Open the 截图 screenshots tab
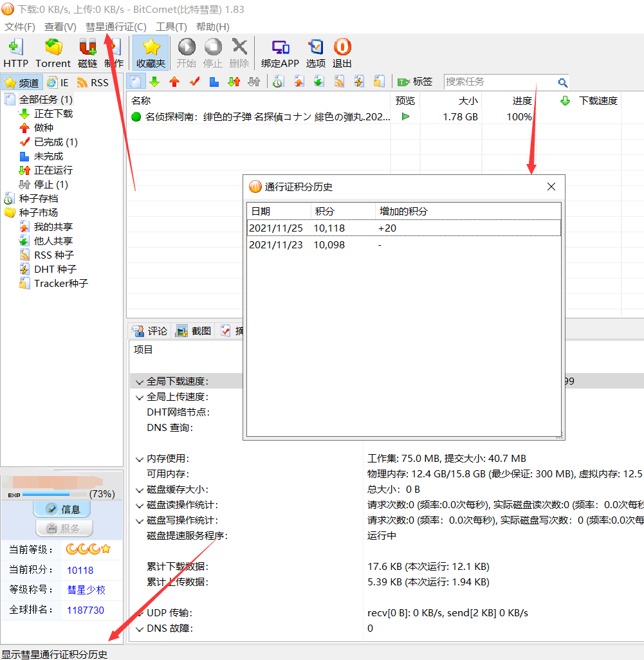644x660 pixels. [194, 331]
